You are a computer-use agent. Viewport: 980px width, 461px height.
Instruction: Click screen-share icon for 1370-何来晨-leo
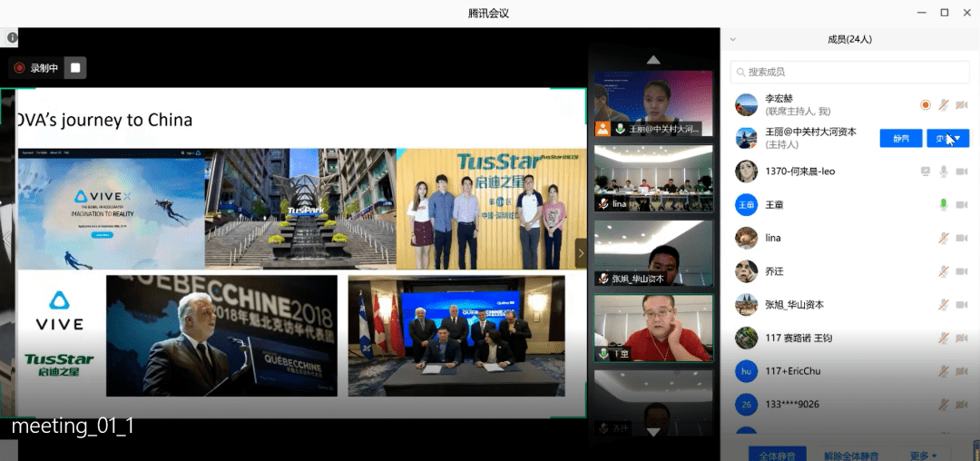(926, 172)
